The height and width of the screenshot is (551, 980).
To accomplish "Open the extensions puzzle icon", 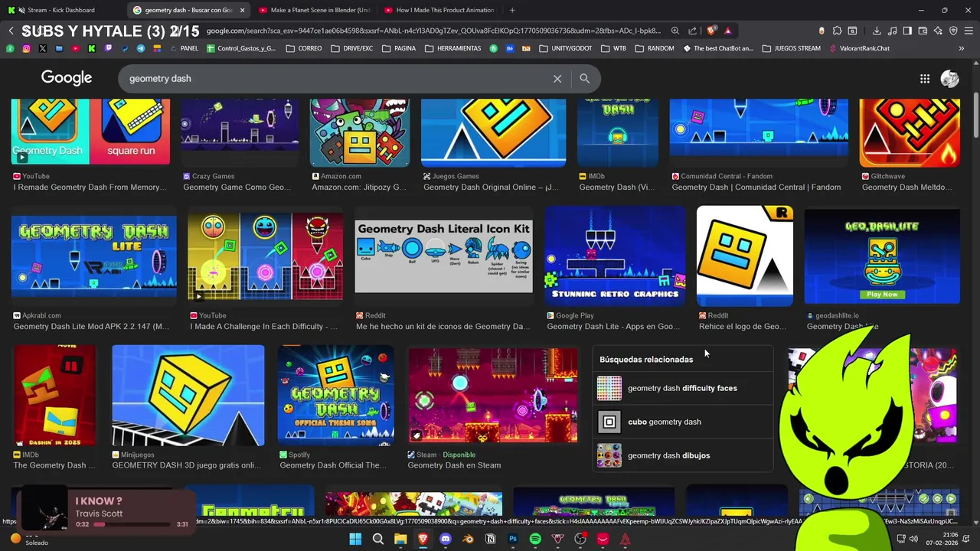I will [837, 31].
